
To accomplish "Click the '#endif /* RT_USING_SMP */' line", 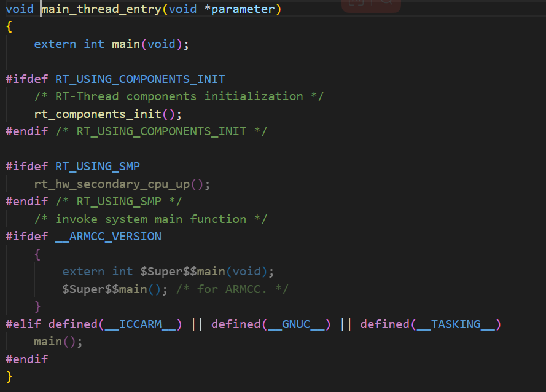I will point(94,202).
